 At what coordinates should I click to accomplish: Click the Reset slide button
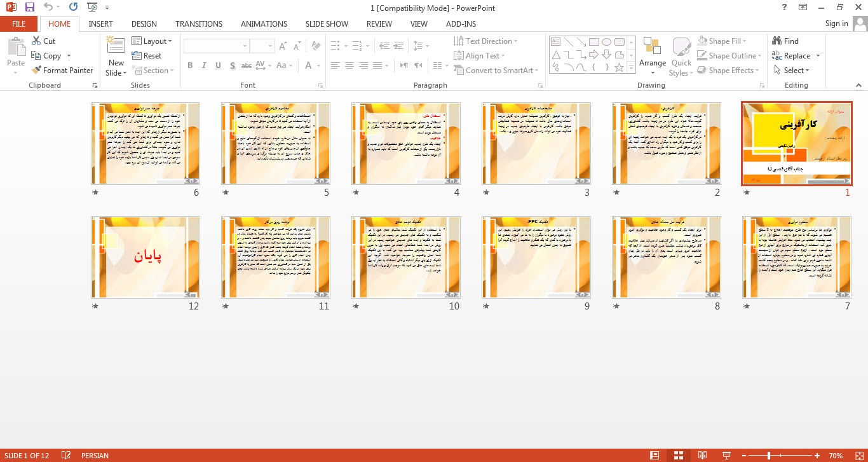[147, 56]
